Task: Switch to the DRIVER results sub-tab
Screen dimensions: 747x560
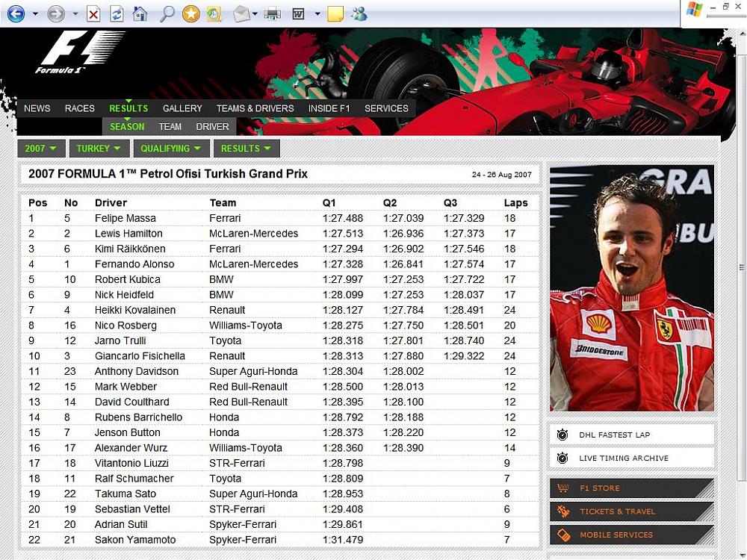Action: pos(212,127)
